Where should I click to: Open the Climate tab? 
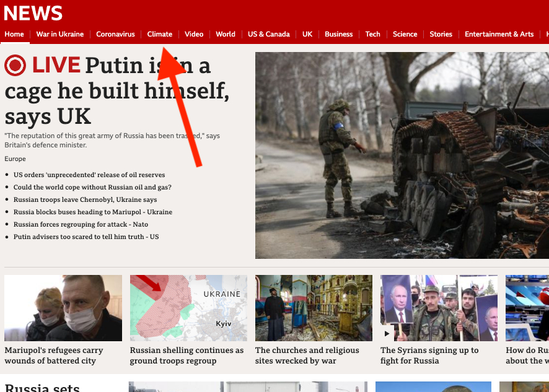160,34
